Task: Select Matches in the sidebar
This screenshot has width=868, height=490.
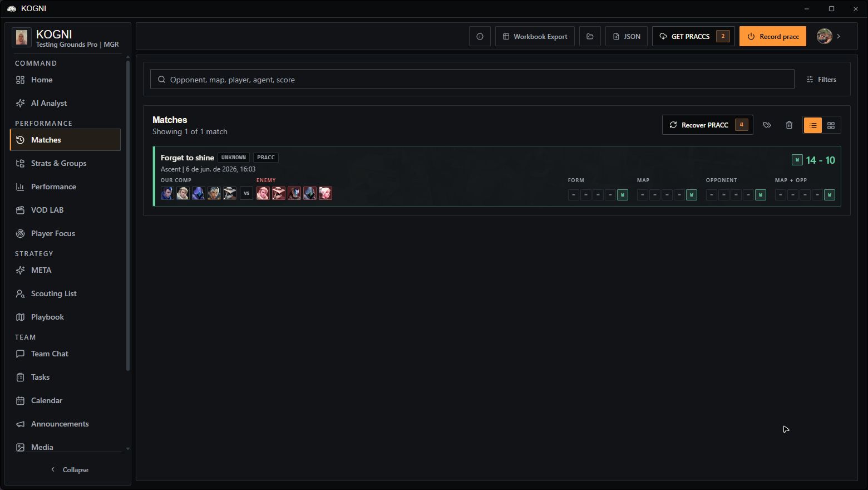Action: click(65, 140)
